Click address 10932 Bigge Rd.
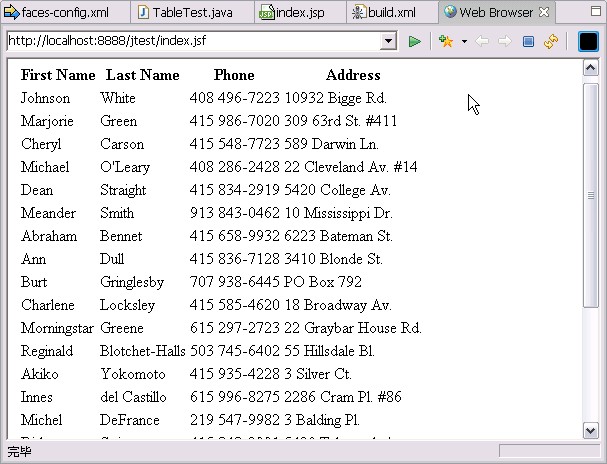This screenshot has width=607, height=464. [335, 98]
